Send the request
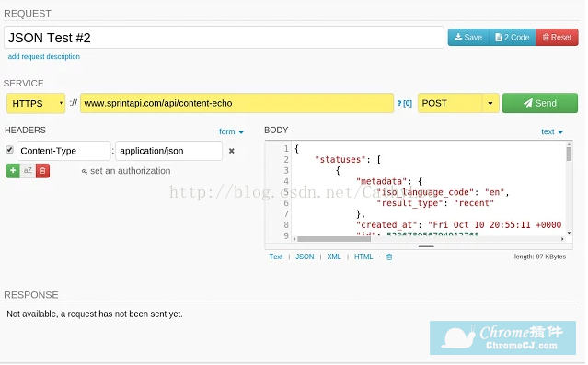 tap(540, 103)
